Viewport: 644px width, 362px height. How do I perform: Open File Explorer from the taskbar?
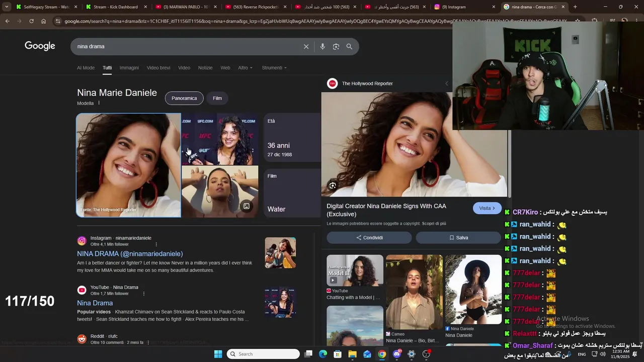pyautogui.click(x=353, y=354)
